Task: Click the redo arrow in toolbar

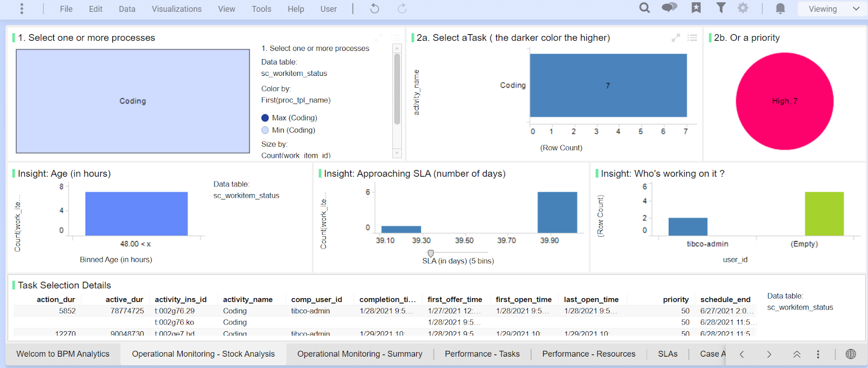Action: (x=402, y=9)
